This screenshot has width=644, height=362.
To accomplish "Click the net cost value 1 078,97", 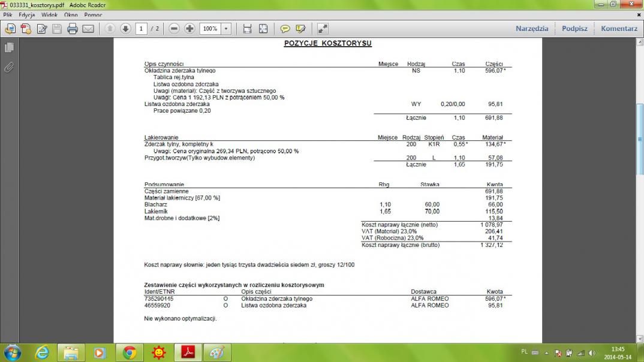I will pyautogui.click(x=492, y=225).
